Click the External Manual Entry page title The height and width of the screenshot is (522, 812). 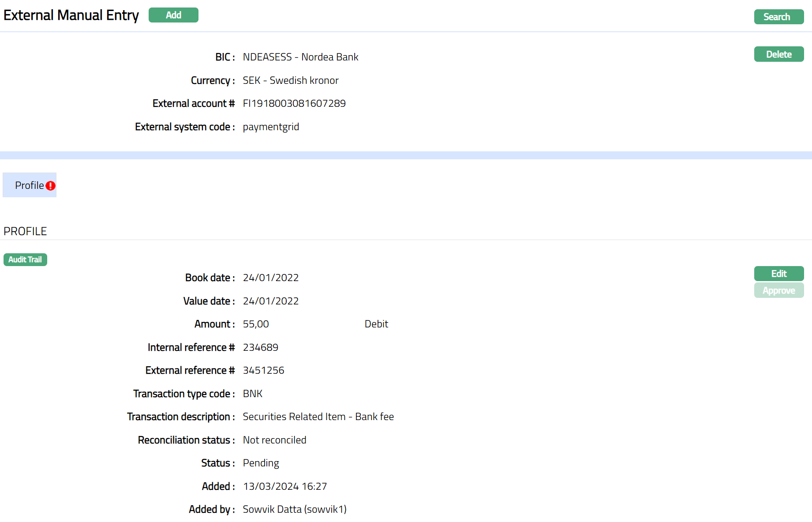click(71, 15)
